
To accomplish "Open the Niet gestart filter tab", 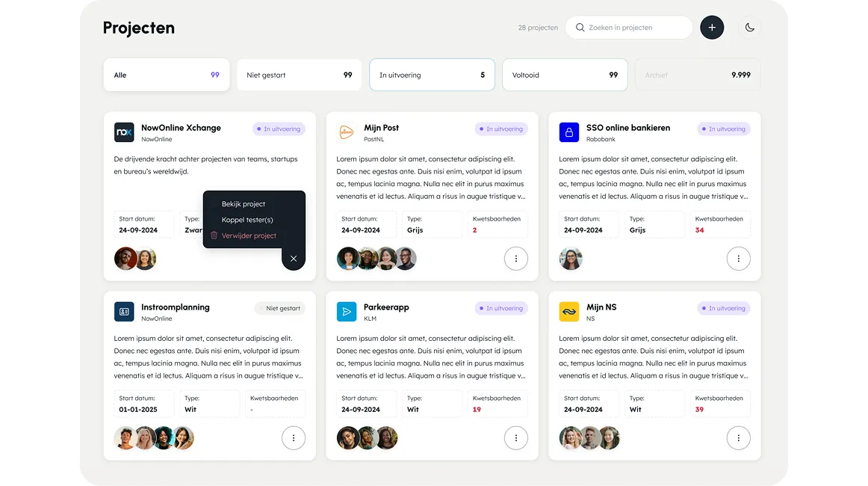I will tap(299, 75).
